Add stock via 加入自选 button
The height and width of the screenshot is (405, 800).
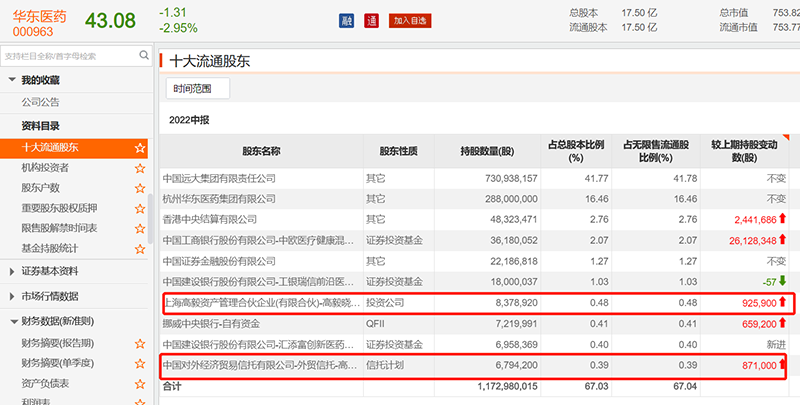pos(410,21)
